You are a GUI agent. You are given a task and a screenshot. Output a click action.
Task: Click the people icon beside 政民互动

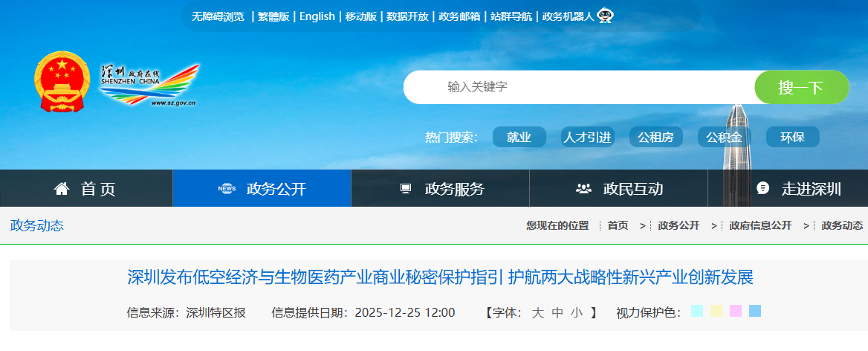click(583, 189)
